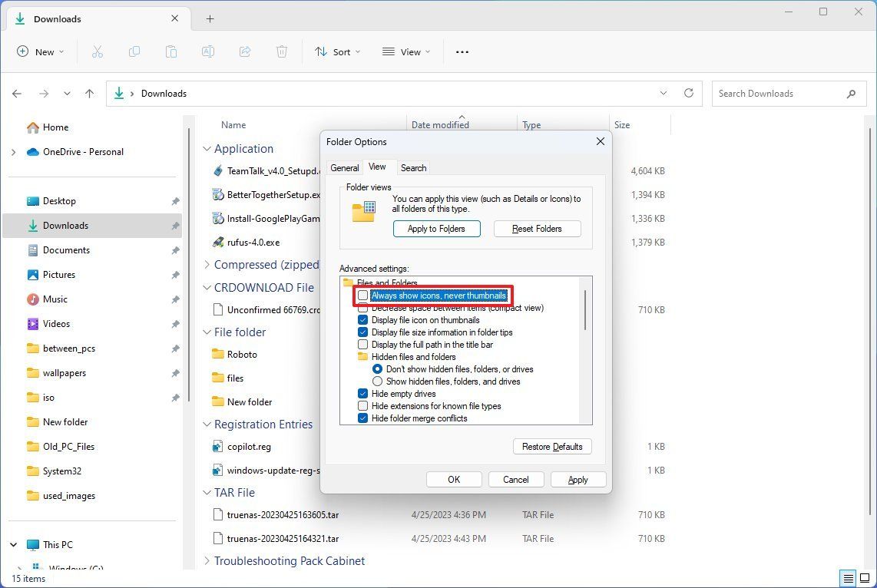
Task: Open the Search tab in Folder Options
Action: [x=413, y=167]
